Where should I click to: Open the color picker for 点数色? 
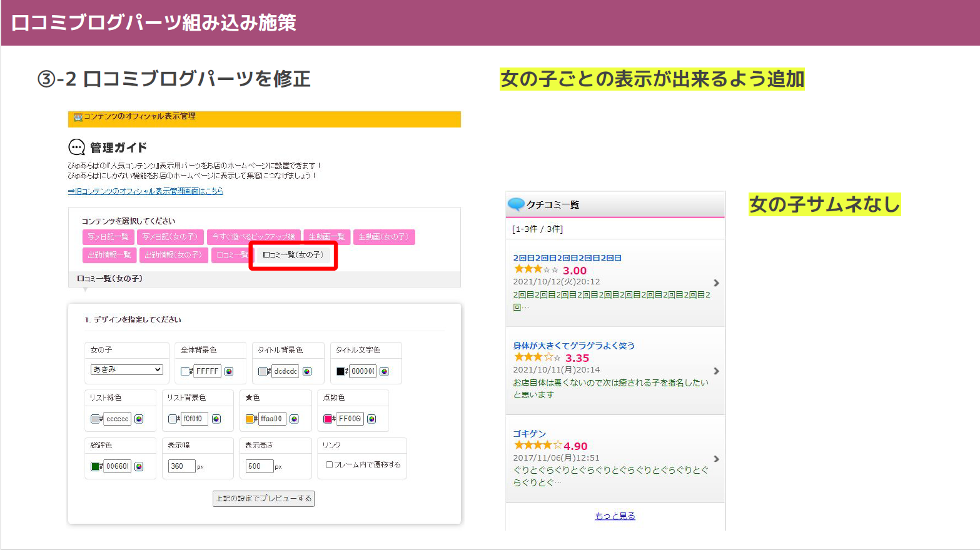click(x=371, y=419)
